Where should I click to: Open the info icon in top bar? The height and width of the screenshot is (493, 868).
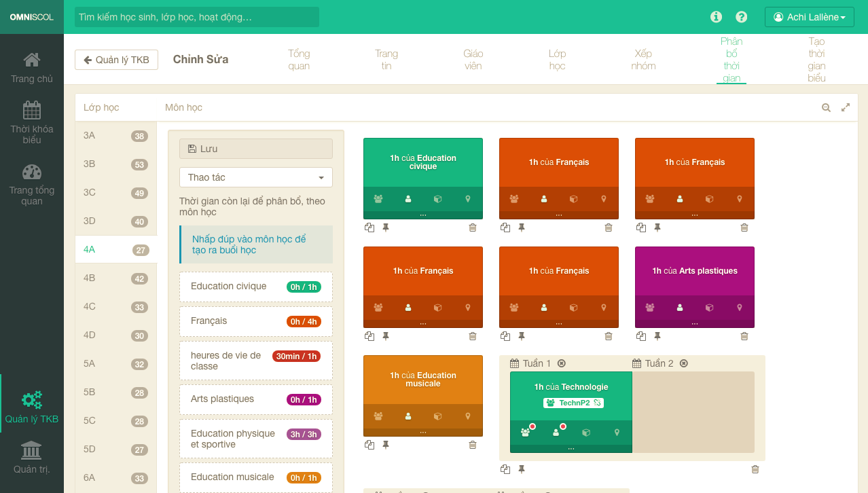(716, 17)
